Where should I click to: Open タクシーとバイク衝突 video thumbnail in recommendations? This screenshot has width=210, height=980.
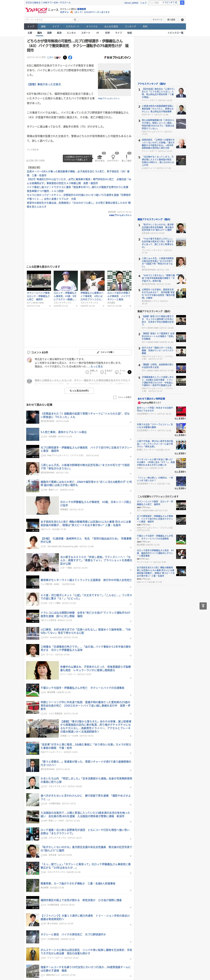point(39,280)
